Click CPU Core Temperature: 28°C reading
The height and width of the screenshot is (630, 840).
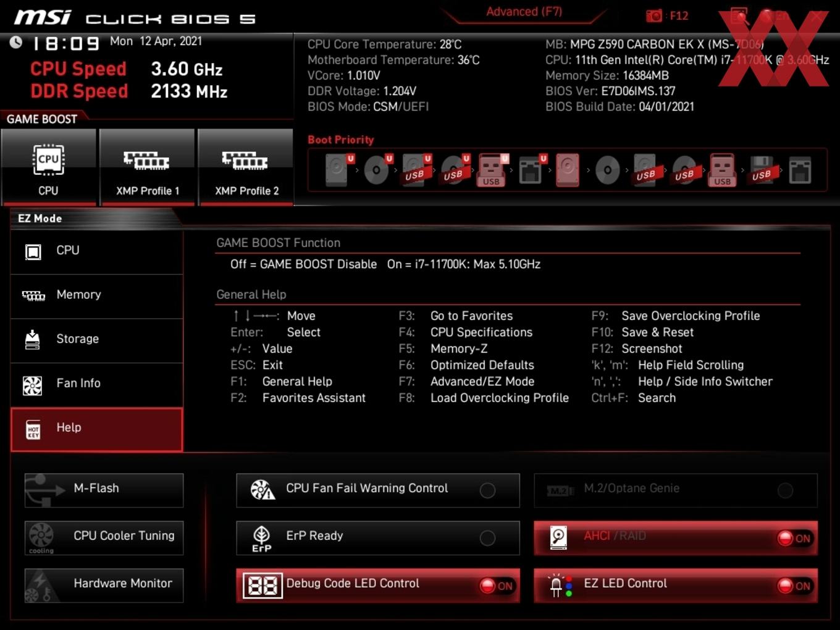(x=384, y=44)
